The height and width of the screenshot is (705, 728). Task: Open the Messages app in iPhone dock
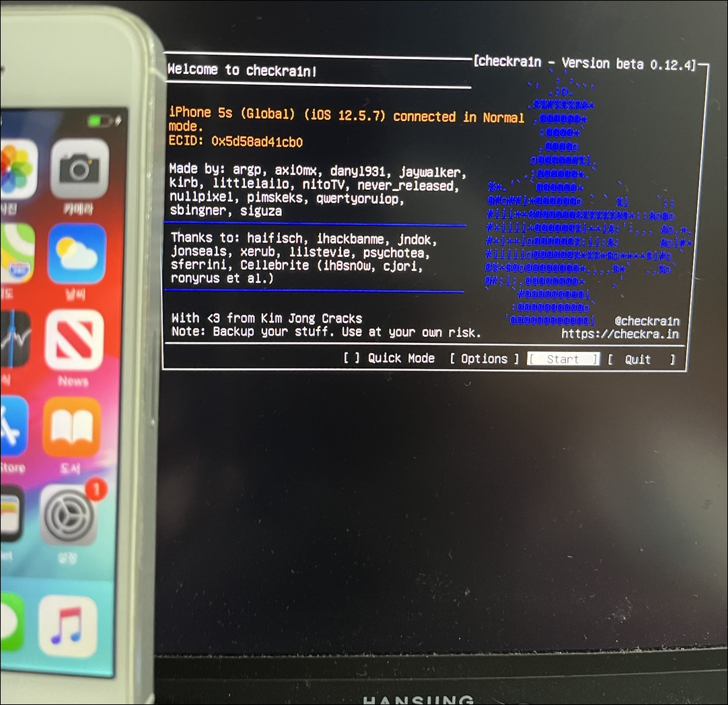pyautogui.click(x=11, y=622)
